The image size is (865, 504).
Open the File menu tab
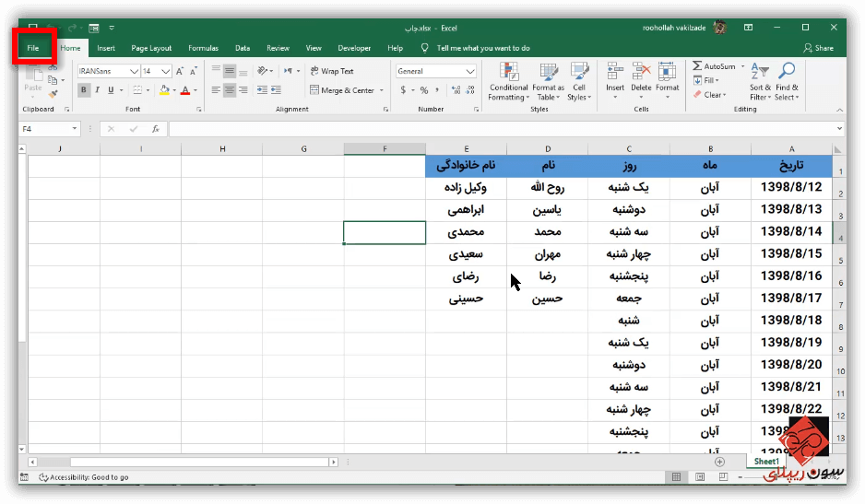tap(33, 48)
